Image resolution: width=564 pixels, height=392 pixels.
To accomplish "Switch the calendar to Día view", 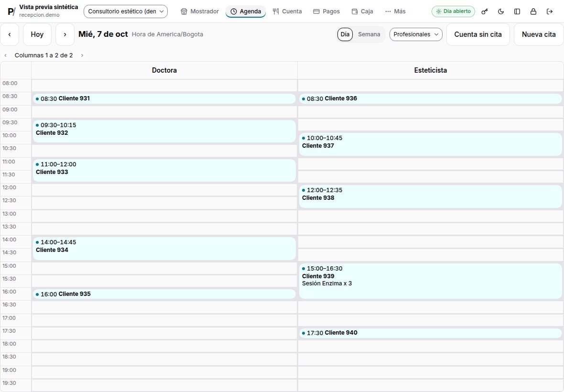I will pyautogui.click(x=345, y=34).
